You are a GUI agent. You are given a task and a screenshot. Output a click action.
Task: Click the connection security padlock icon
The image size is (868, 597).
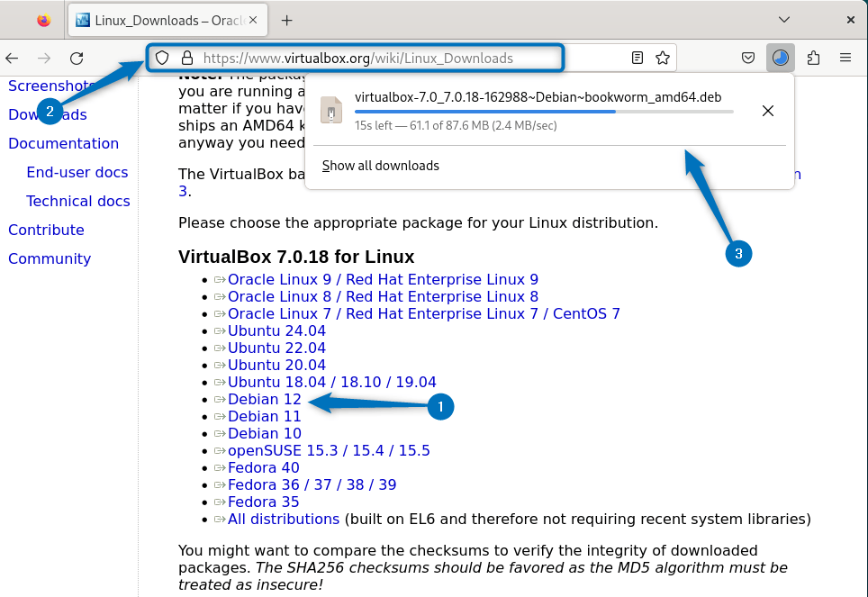coord(185,58)
